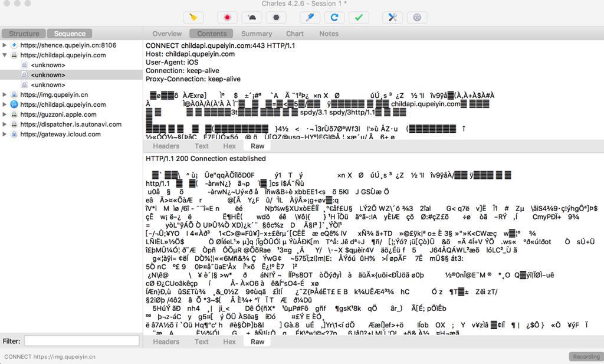Expand the guzzoni.apple.com host
The image size is (604, 364).
[x=5, y=114]
